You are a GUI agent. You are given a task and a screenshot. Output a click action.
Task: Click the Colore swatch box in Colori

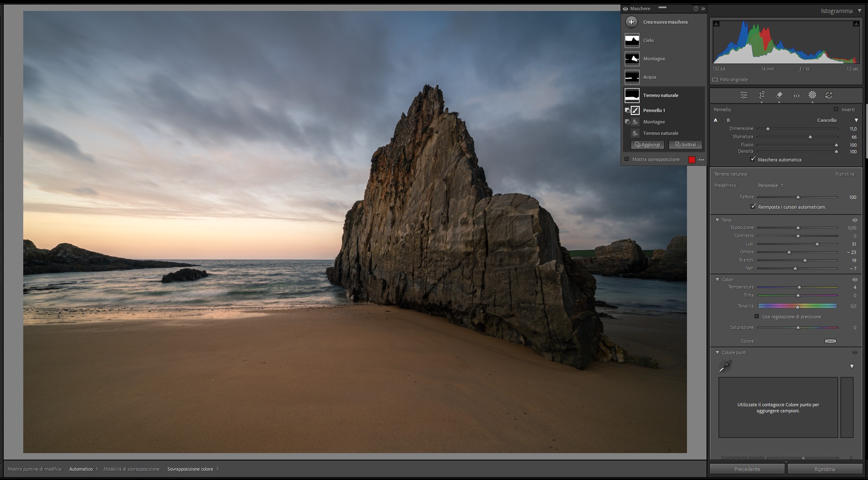[830, 341]
